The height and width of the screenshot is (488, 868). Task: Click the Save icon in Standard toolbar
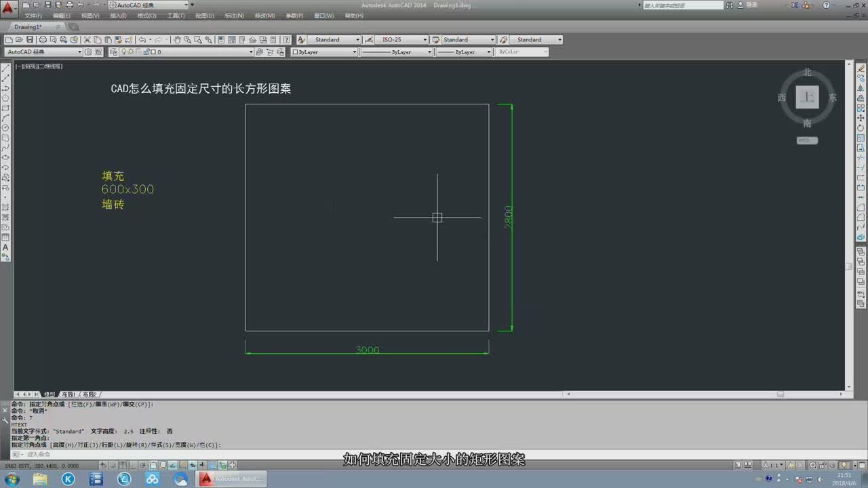point(30,39)
